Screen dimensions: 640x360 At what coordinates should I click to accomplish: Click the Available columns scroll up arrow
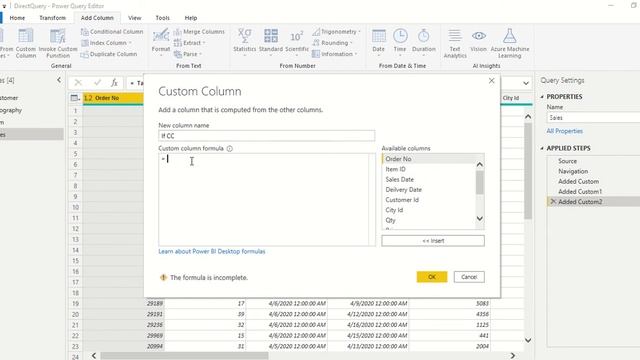pyautogui.click(x=480, y=164)
